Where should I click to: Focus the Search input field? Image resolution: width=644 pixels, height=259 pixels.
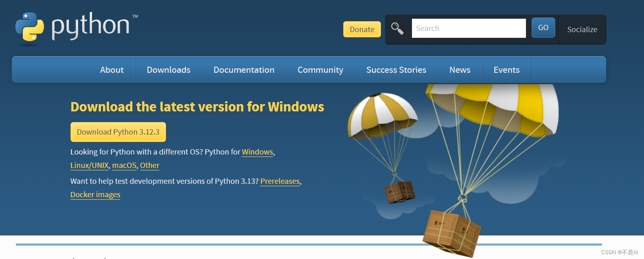pyautogui.click(x=469, y=28)
